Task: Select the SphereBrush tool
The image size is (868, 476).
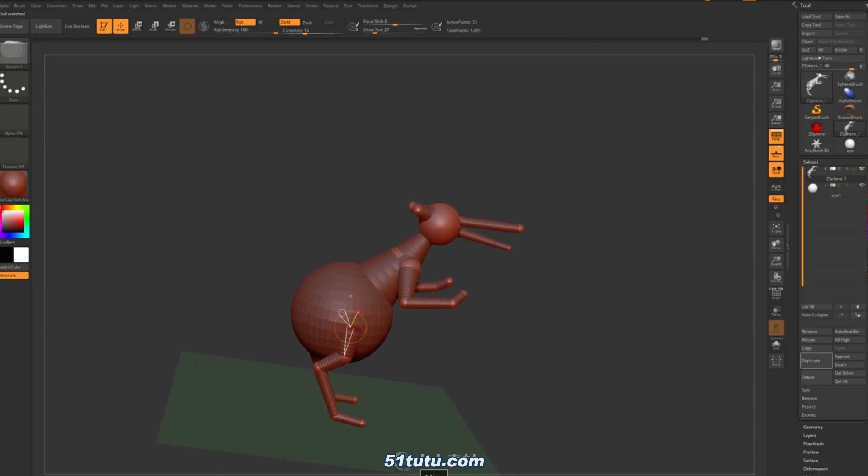Action: [x=849, y=78]
